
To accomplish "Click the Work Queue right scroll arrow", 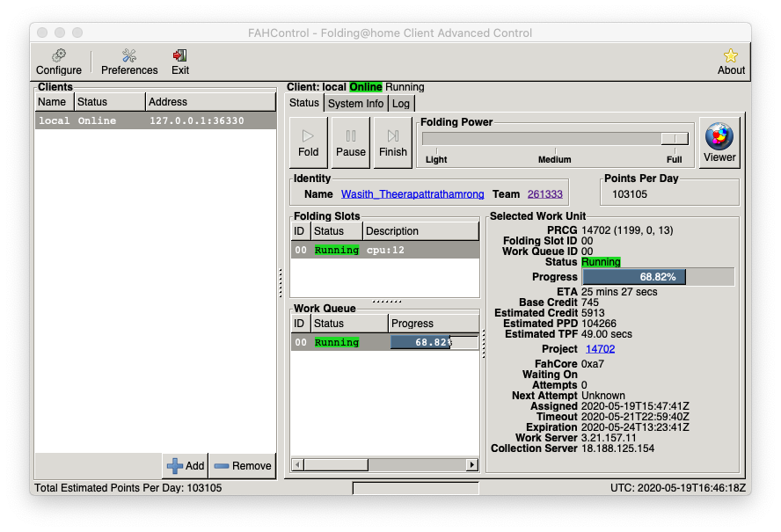I will tap(472, 464).
